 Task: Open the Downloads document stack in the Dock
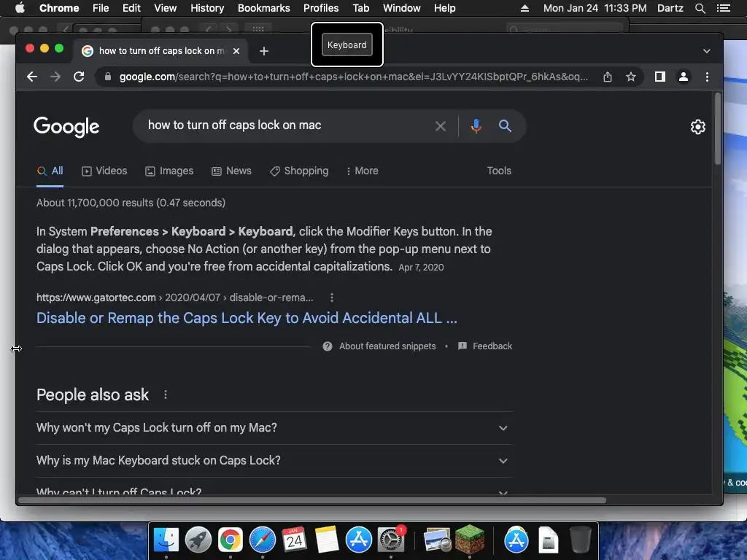(x=549, y=540)
